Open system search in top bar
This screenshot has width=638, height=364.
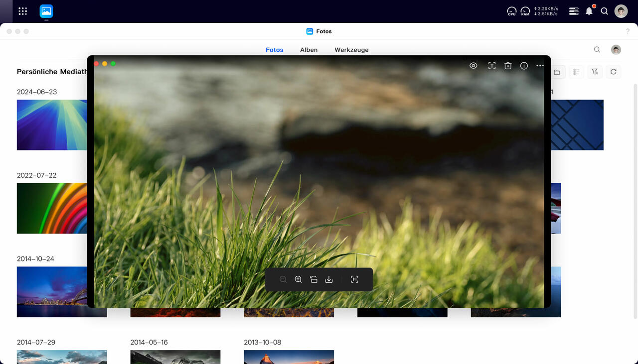pos(605,11)
